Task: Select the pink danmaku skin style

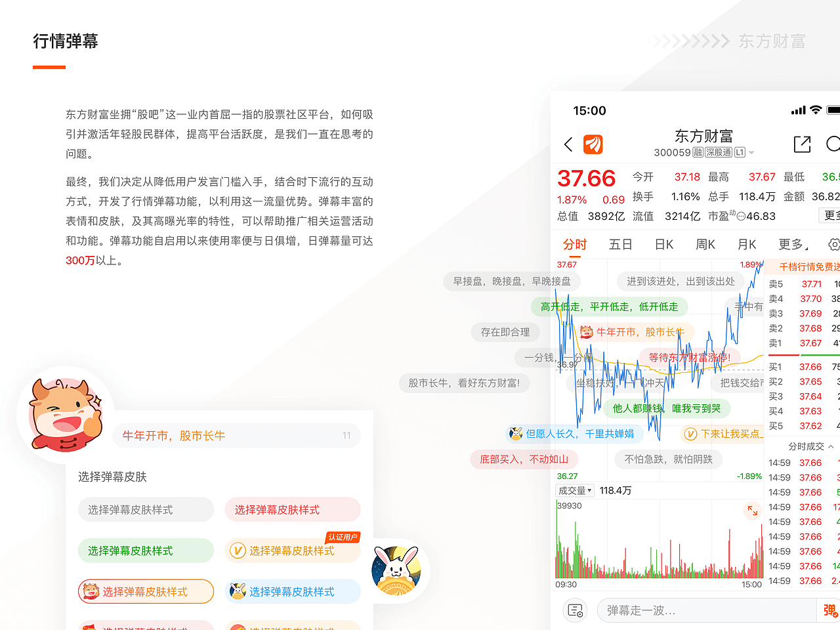Action: (293, 510)
